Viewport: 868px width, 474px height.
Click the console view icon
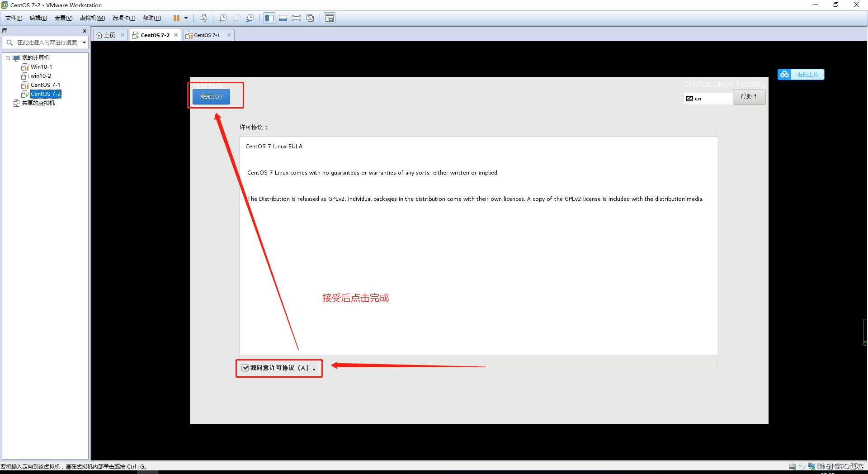click(330, 18)
